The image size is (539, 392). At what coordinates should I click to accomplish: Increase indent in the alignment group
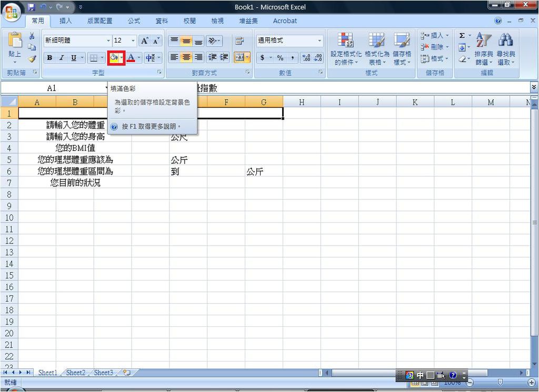click(224, 57)
